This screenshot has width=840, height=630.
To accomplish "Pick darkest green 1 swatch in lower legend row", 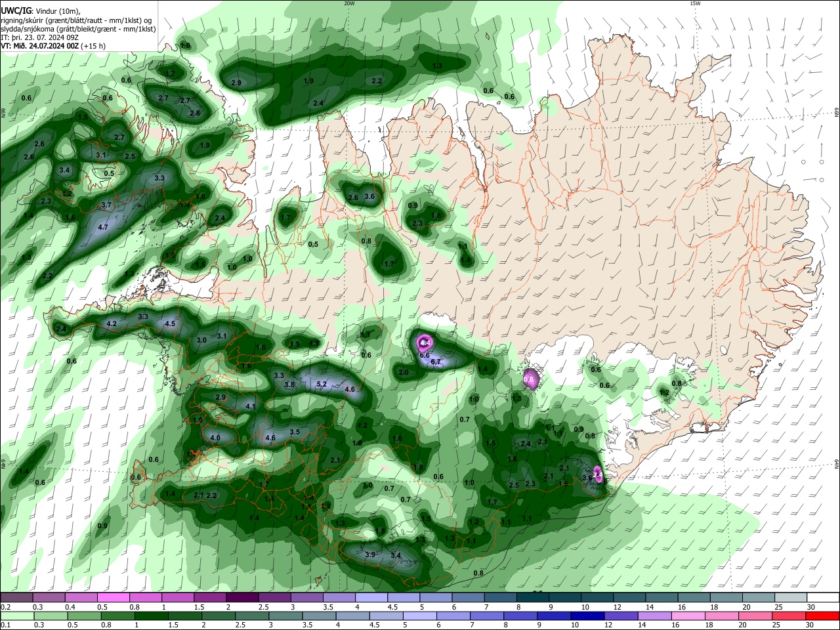I will (x=151, y=616).
